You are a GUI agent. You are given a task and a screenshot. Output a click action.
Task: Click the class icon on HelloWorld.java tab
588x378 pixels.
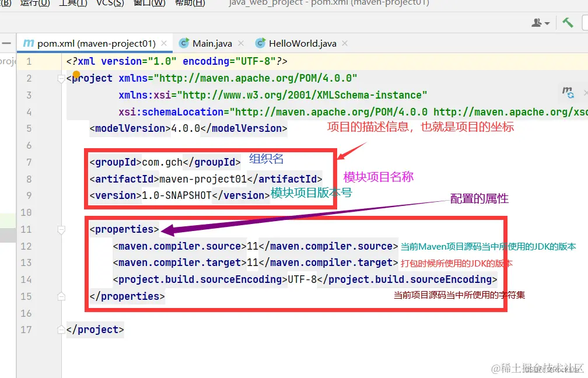point(260,43)
